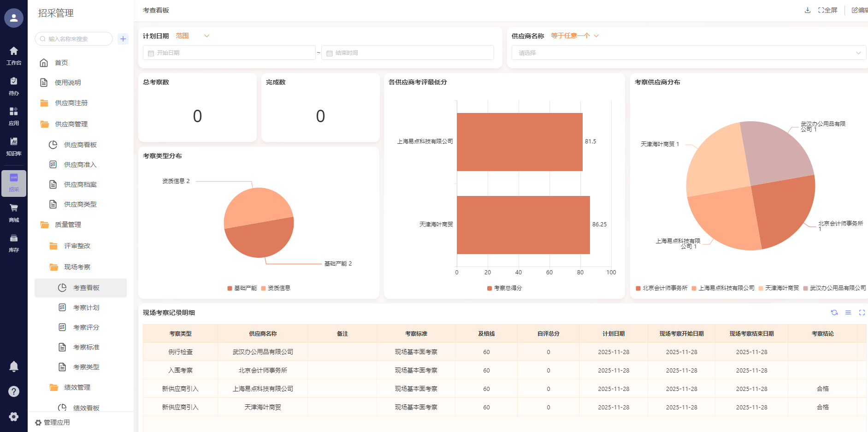The height and width of the screenshot is (432, 868).
Task: Toggle 基础产能 legend in 考察类型分布 chart
Action: tap(242, 288)
